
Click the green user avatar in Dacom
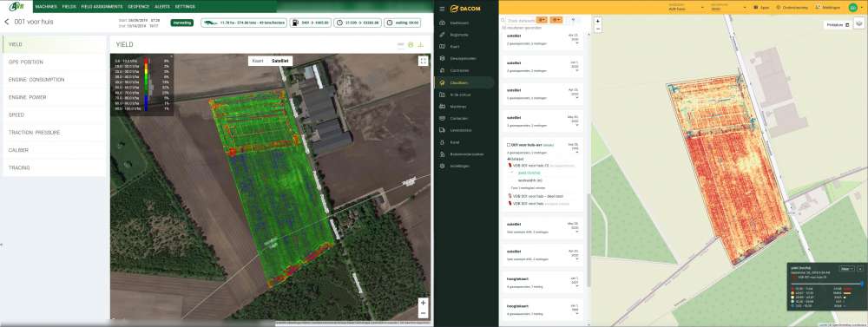pos(852,8)
